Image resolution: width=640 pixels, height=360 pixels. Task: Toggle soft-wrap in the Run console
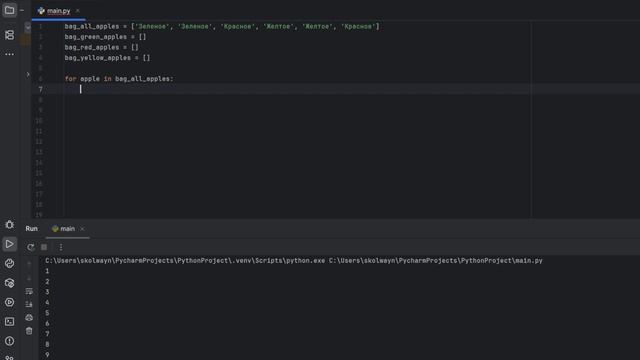(29, 291)
